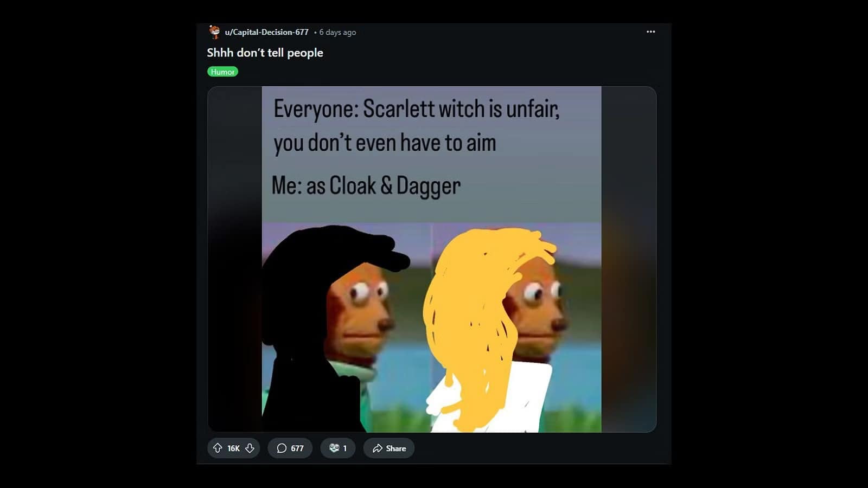
Task: Open the u/Capital-Decision-677 profile link
Action: pos(266,32)
